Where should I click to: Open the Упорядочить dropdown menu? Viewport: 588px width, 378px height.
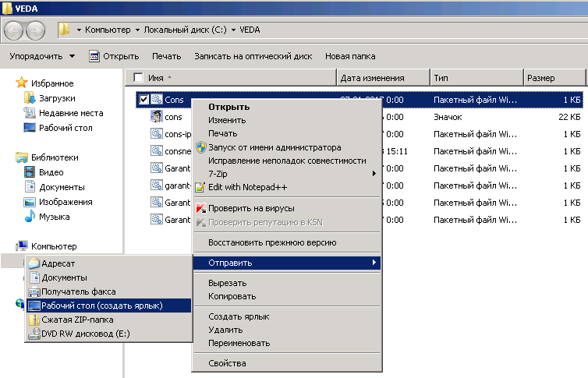point(42,56)
